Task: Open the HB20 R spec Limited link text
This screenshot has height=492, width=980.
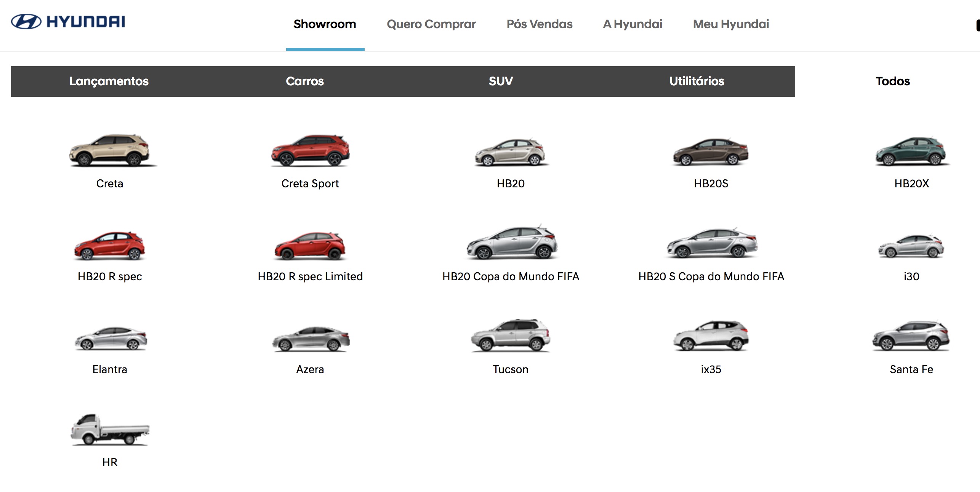Action: click(310, 276)
